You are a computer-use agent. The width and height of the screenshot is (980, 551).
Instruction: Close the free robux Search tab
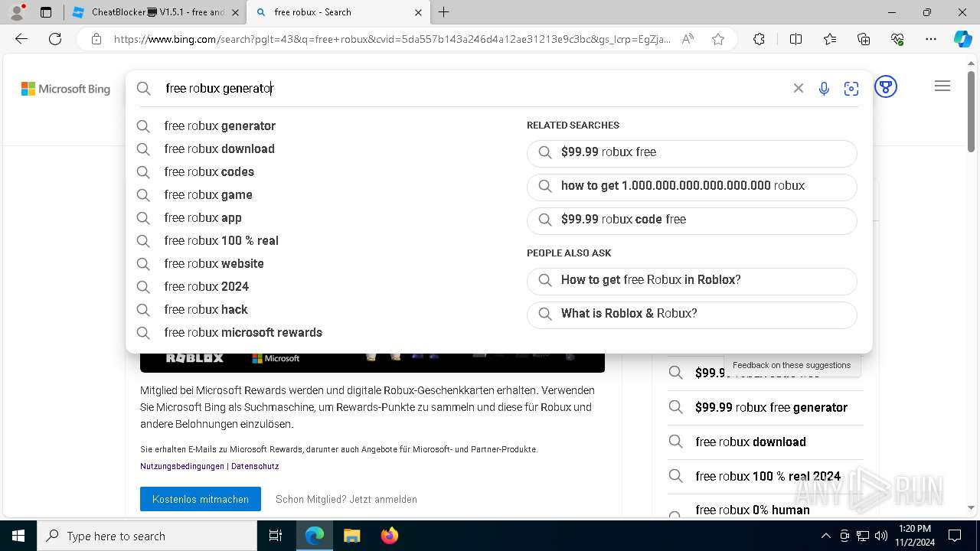(x=418, y=12)
